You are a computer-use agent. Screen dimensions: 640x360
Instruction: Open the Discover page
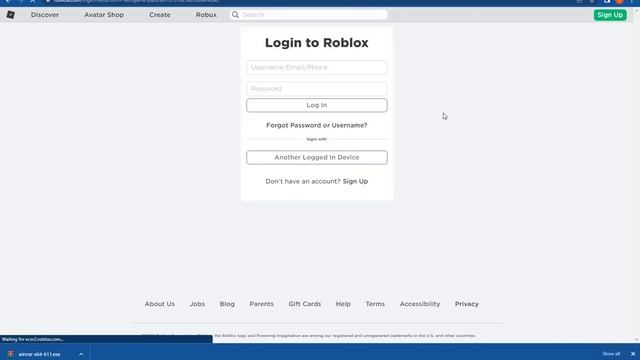(45, 15)
